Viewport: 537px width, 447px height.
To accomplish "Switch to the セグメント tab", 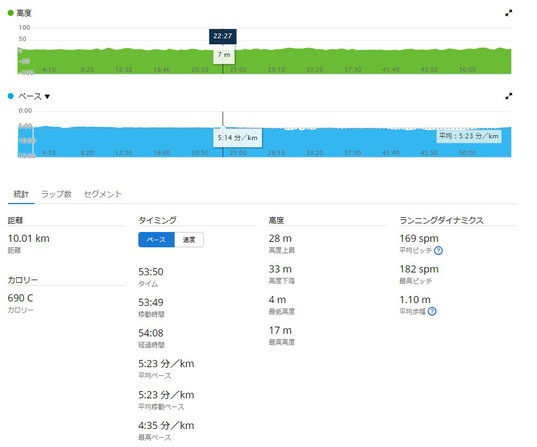I will tap(103, 194).
